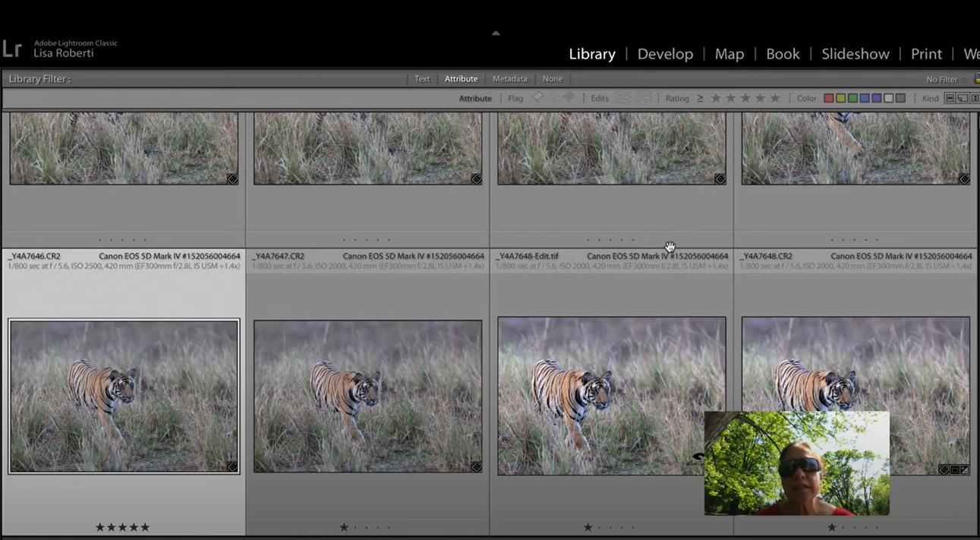Toggle the unedited photos filter icon

coord(642,98)
